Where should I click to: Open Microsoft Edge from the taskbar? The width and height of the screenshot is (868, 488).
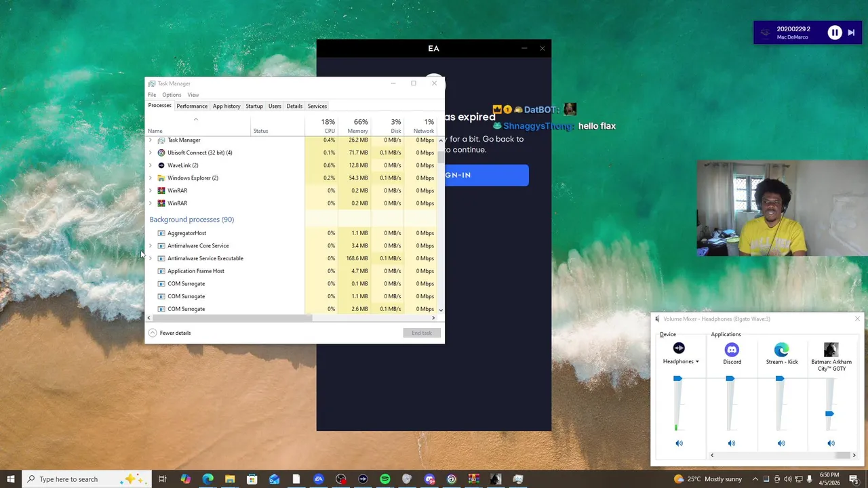point(208,479)
